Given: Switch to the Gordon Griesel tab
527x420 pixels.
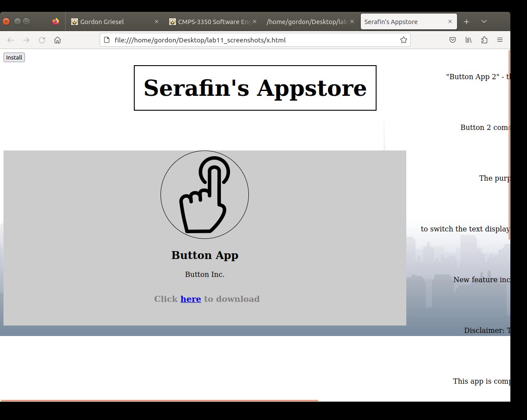Looking at the screenshot, I should click(114, 21).
